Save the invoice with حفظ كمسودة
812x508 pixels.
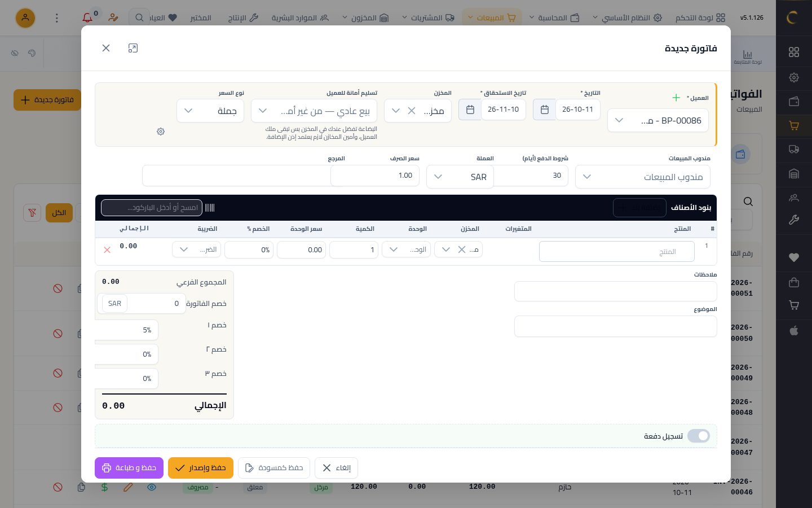(274, 468)
